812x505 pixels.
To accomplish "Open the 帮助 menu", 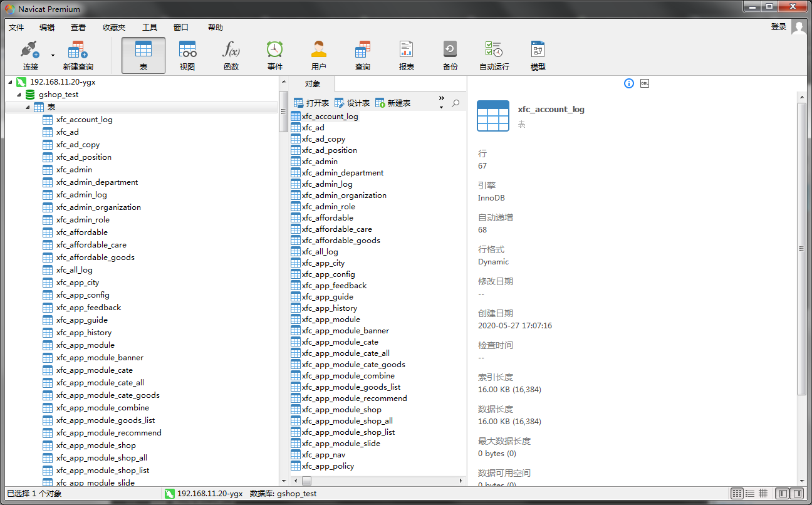I will (x=216, y=28).
